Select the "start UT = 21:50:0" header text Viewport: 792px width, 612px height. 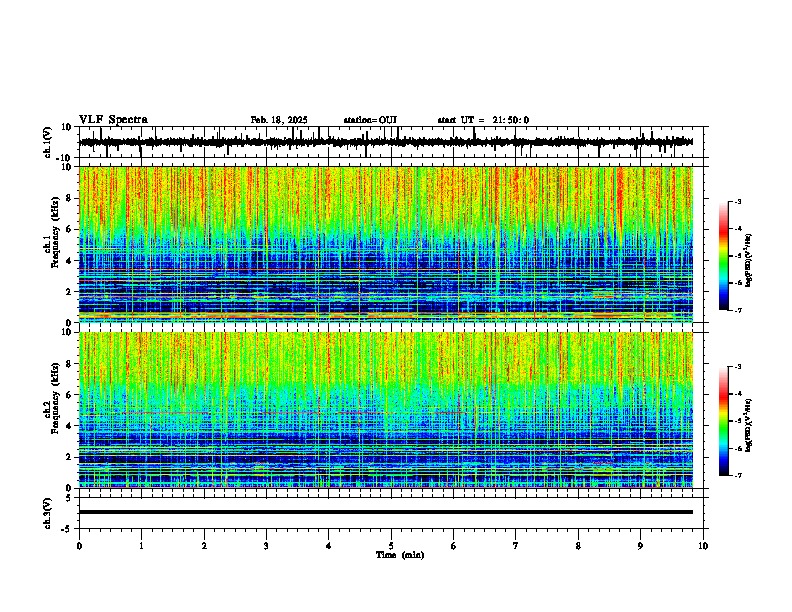[x=483, y=120]
